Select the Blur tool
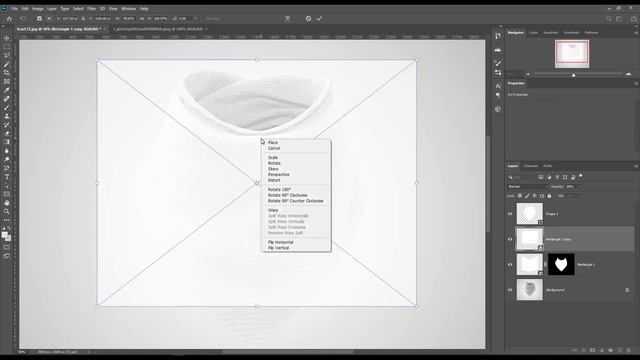 7,151
